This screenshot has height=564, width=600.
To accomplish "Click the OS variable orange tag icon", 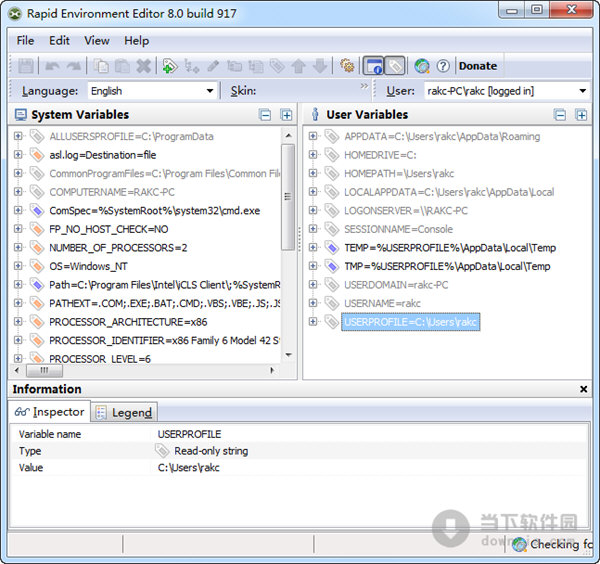I will click(37, 266).
